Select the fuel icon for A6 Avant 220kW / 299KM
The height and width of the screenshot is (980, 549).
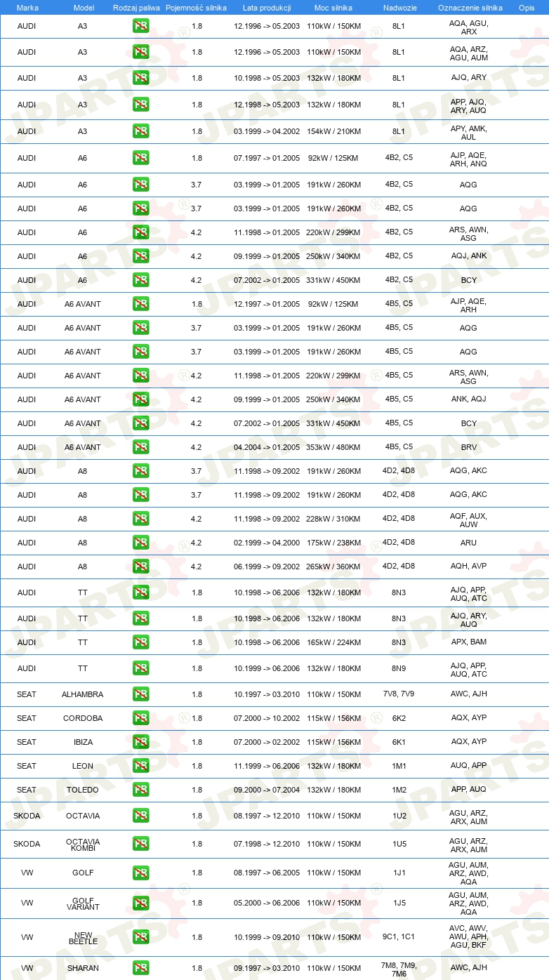tap(140, 376)
